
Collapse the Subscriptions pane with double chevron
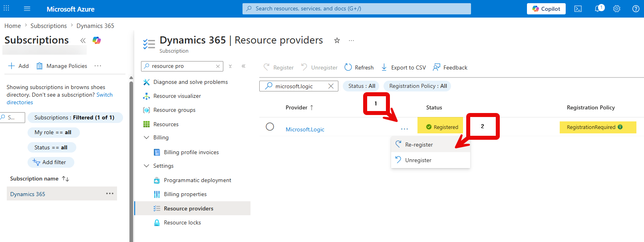tap(83, 41)
